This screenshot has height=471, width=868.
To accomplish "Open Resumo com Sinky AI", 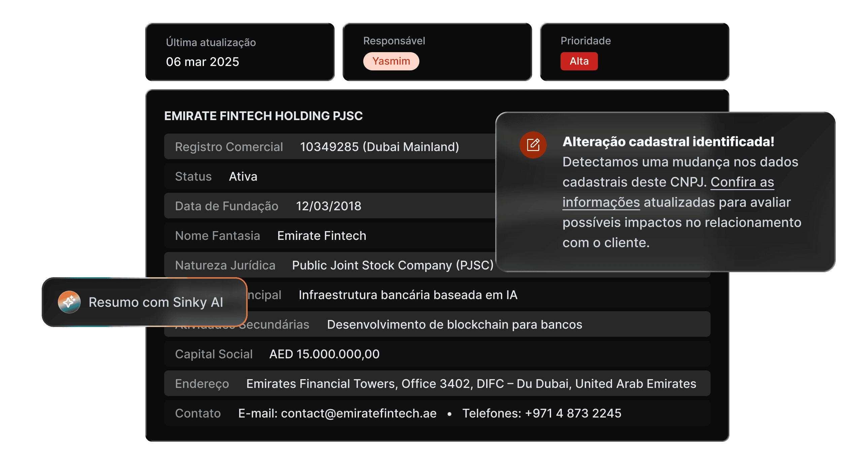I will pyautogui.click(x=155, y=302).
